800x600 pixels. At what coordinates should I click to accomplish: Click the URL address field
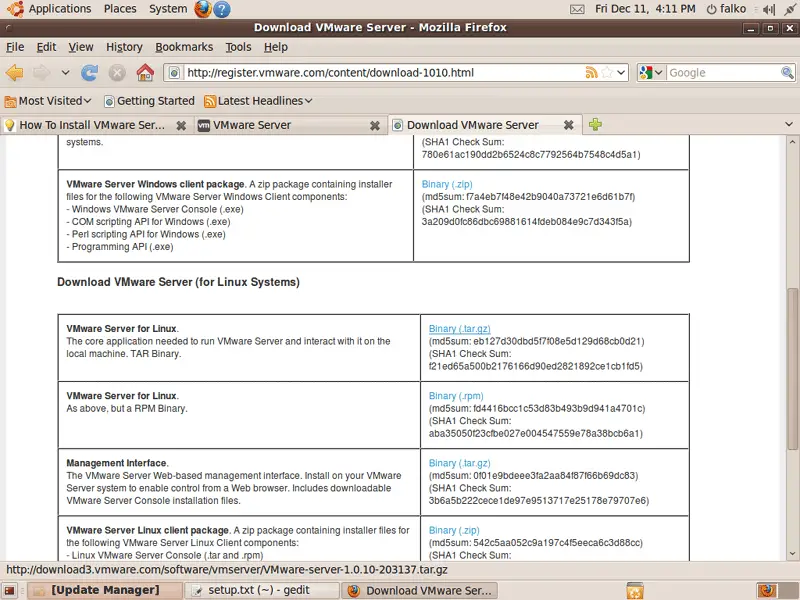coord(383,72)
